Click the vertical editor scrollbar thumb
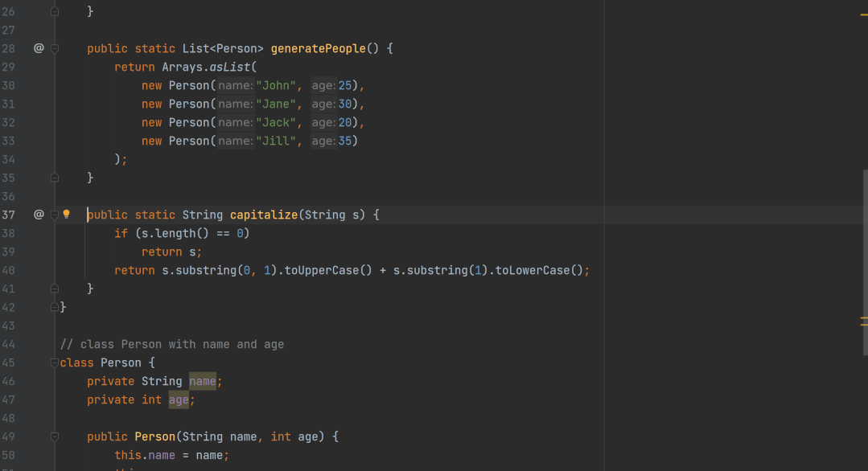868x471 pixels. click(x=866, y=263)
